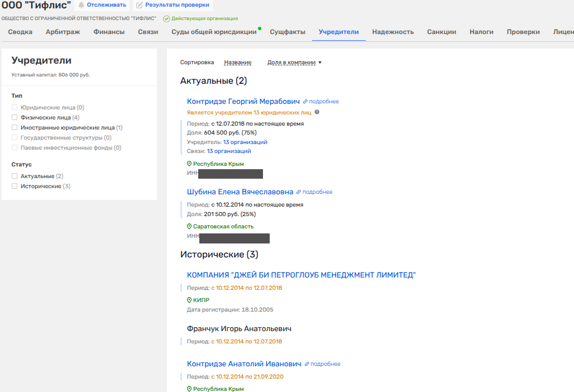This screenshot has height=392, width=574.
Task: Tick the Физические лица checkbox
Action: pyautogui.click(x=15, y=117)
